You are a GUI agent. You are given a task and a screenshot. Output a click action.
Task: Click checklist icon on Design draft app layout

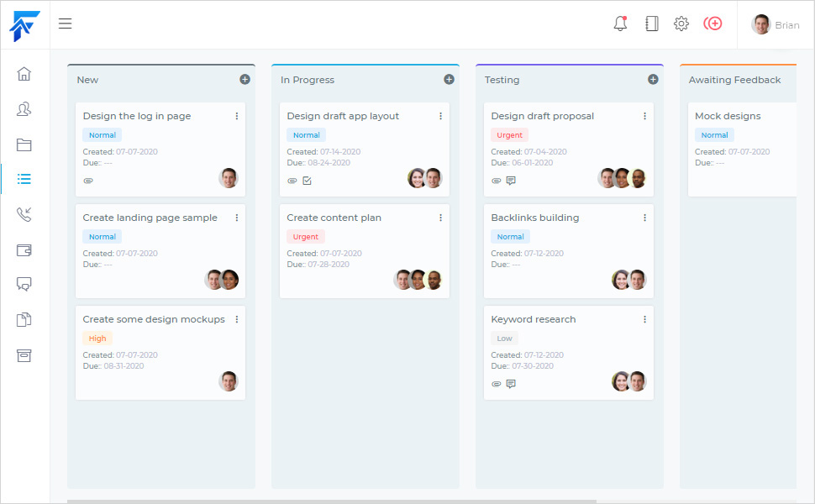tap(307, 181)
